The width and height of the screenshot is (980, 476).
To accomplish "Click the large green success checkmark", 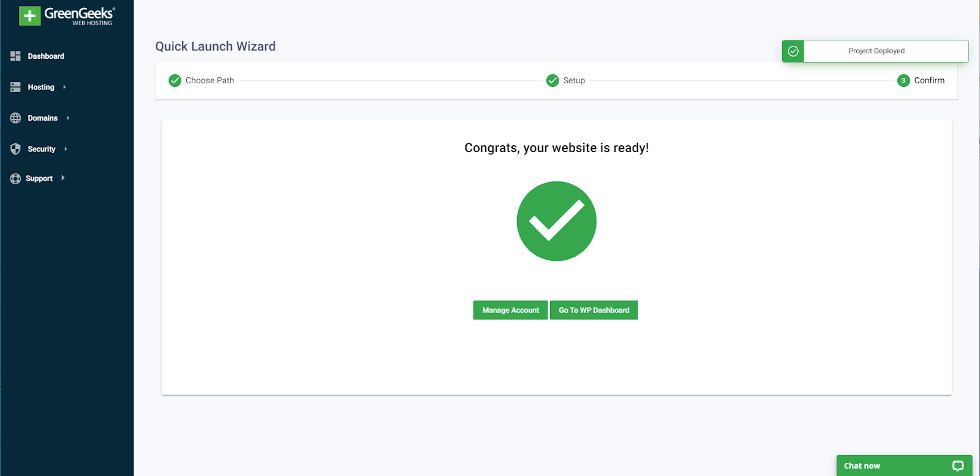I will pyautogui.click(x=556, y=221).
